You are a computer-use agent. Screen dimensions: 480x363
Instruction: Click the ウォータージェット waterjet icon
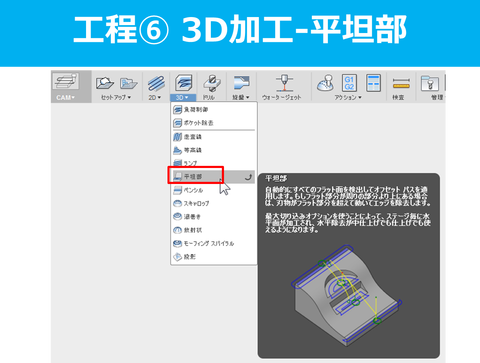(x=284, y=83)
